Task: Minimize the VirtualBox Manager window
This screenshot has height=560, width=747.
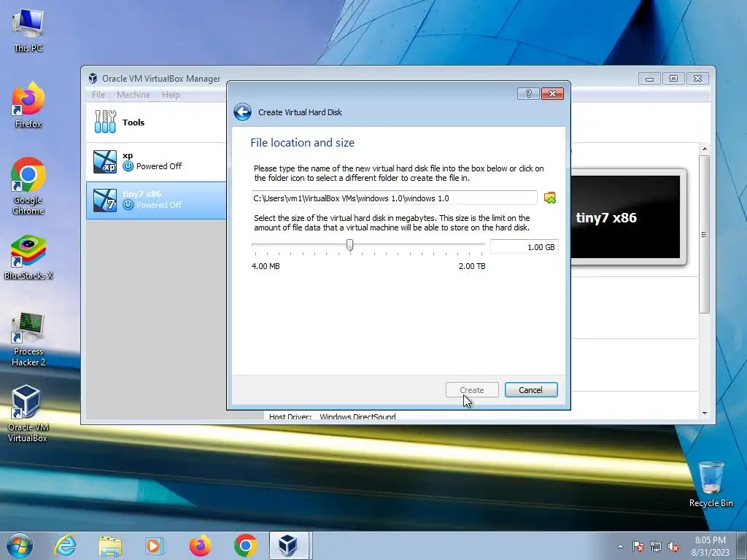Action: (649, 79)
